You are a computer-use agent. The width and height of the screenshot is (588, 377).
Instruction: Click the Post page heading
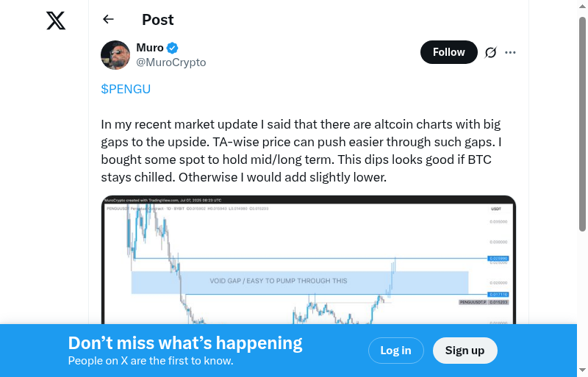158,20
